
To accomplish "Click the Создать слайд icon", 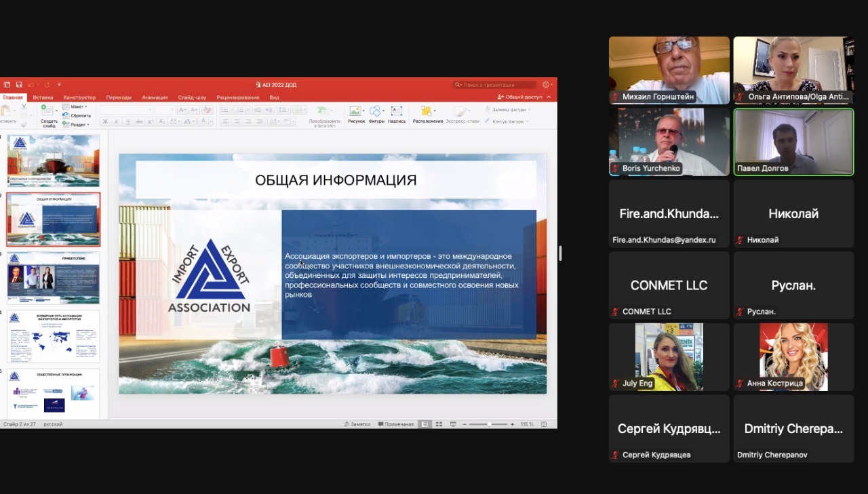I will coord(47,110).
